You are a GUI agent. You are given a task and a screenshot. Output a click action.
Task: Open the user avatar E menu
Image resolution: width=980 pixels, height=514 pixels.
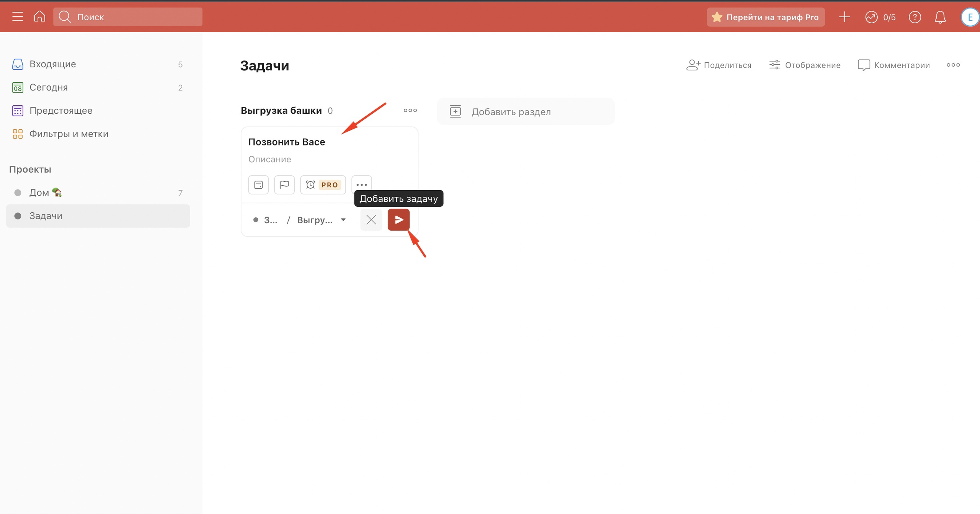(970, 17)
